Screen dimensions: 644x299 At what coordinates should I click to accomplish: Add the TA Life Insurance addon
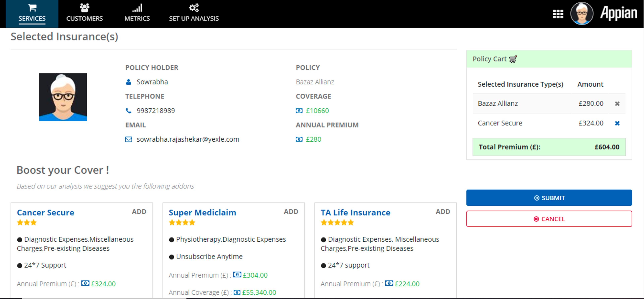(443, 212)
